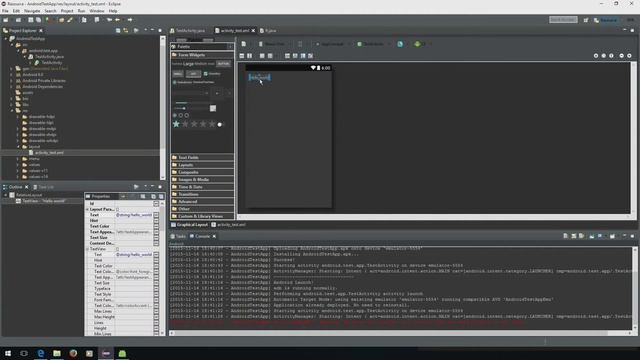Viewport: 640px width, 360px height.
Task: Click the first layout action icon below configuration bar
Action: 242,56
